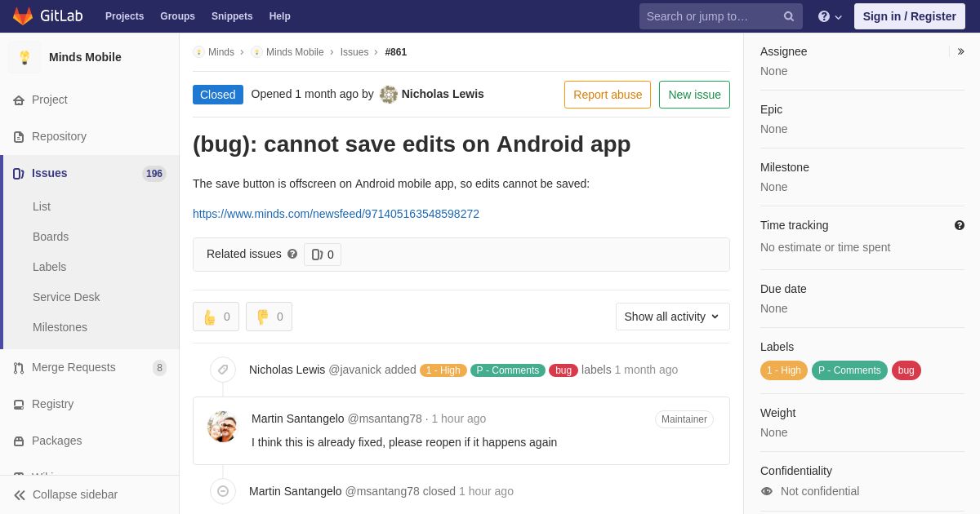This screenshot has height=514, width=980.
Task: Click the @javanick handle in activity
Action: (x=354, y=370)
